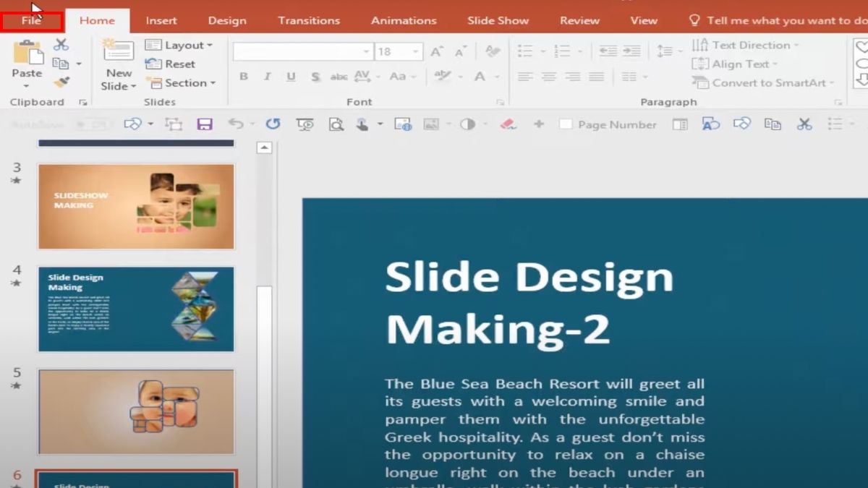
Task: Click the blue Redo icon
Action: click(273, 124)
